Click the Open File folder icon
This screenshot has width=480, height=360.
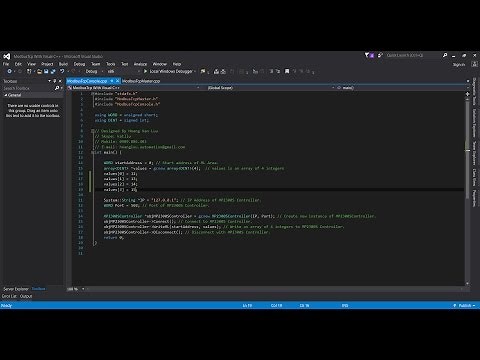(x=39, y=71)
